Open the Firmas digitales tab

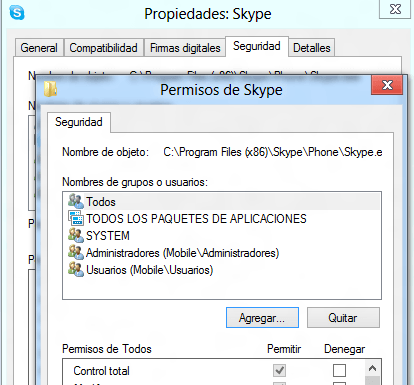click(185, 48)
